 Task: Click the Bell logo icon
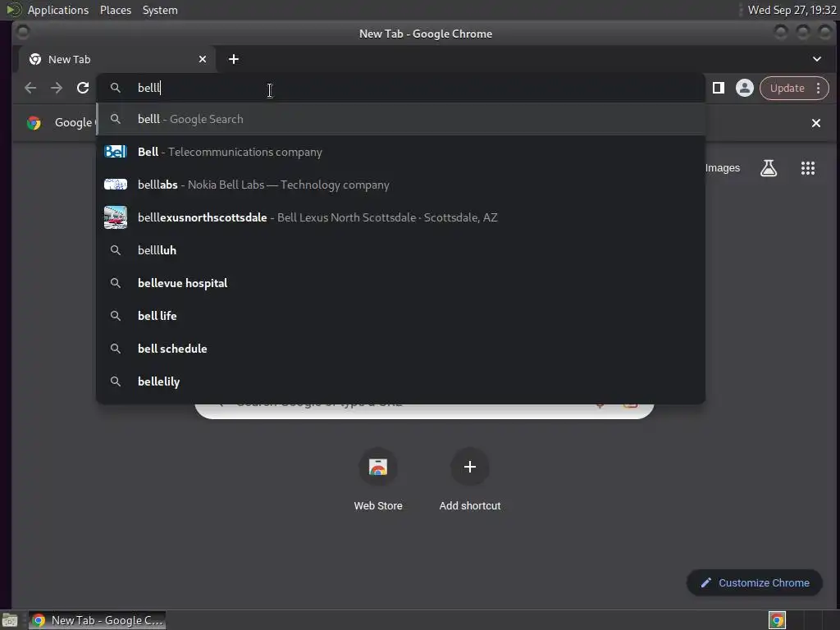pos(115,152)
